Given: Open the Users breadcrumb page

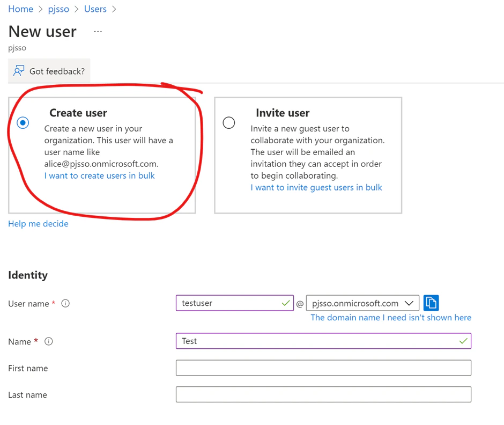Looking at the screenshot, I should (95, 9).
